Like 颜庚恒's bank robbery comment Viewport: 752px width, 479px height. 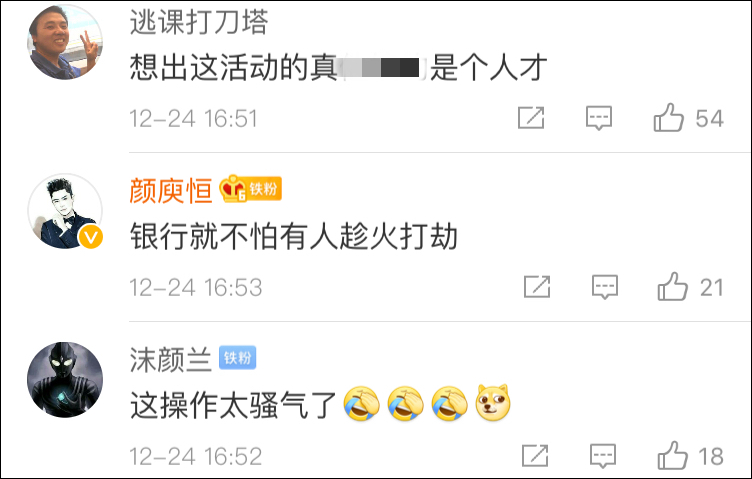(672, 286)
